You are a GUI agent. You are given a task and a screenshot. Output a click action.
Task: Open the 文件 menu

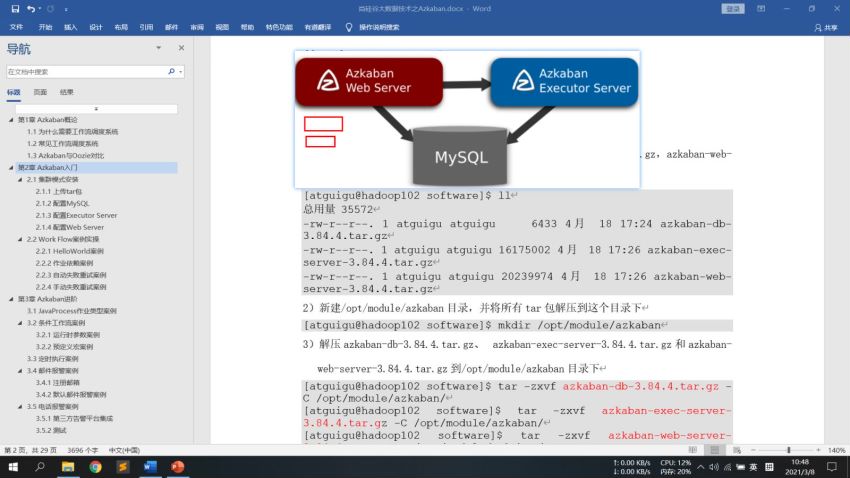16,27
